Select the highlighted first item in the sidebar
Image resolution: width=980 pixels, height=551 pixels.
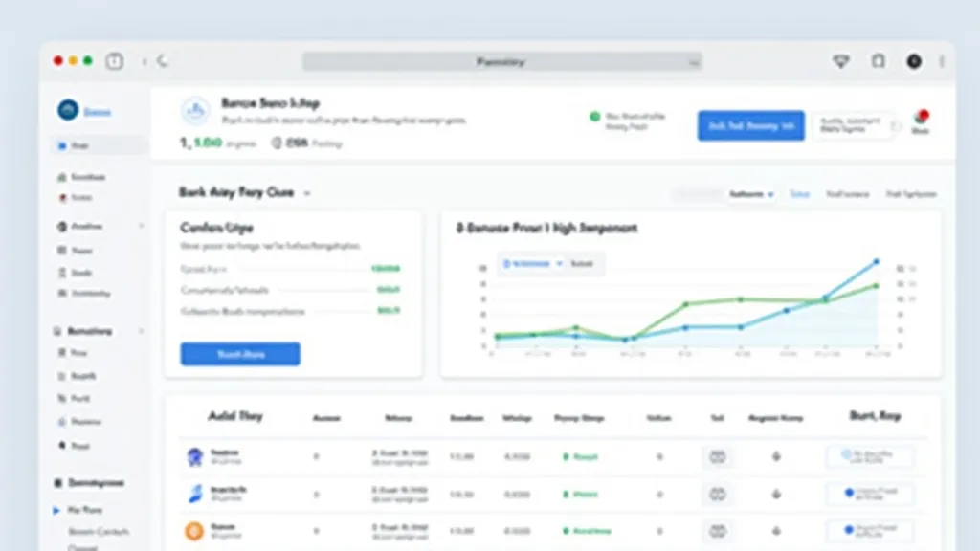[80, 146]
